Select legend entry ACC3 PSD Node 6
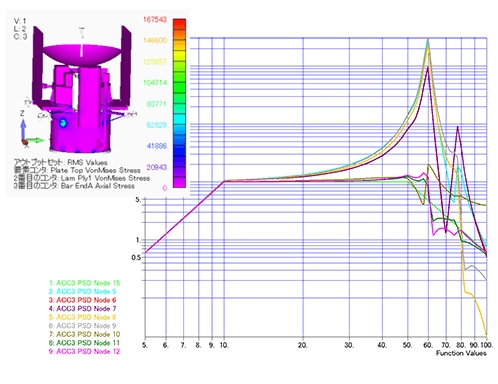 pyautogui.click(x=82, y=300)
